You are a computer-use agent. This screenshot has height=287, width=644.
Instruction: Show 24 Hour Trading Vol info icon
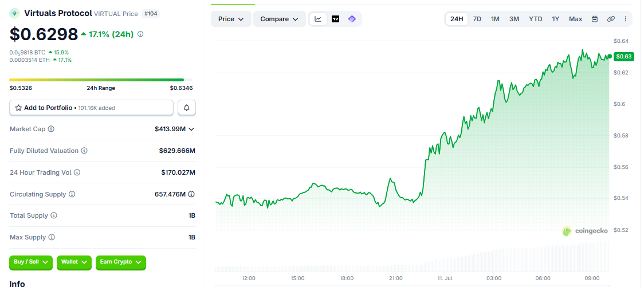tap(77, 172)
